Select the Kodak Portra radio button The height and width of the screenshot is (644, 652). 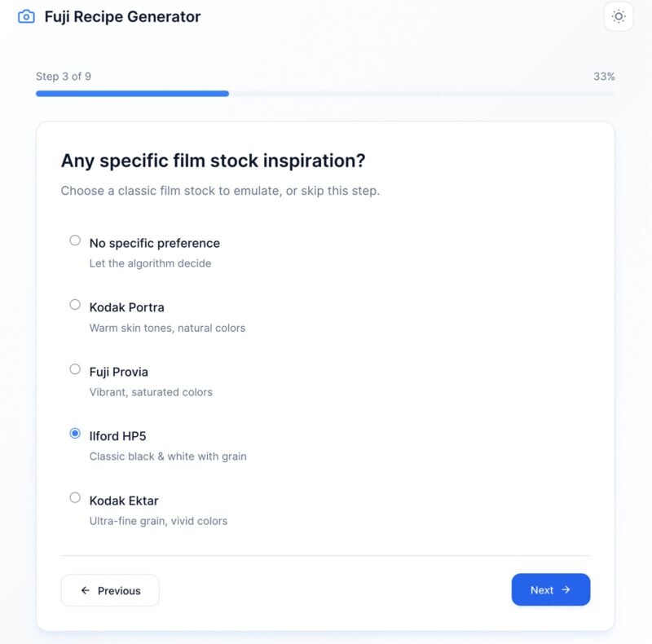(x=75, y=305)
